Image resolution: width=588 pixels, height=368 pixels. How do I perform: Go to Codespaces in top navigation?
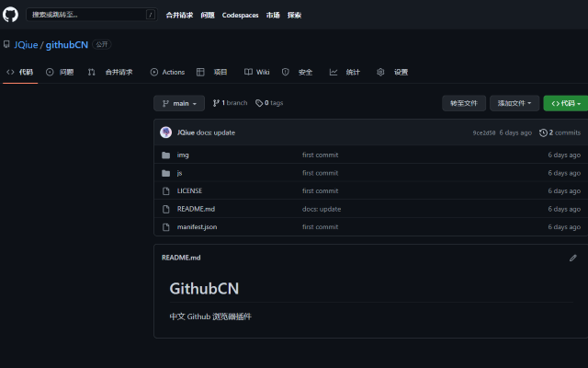click(x=240, y=15)
